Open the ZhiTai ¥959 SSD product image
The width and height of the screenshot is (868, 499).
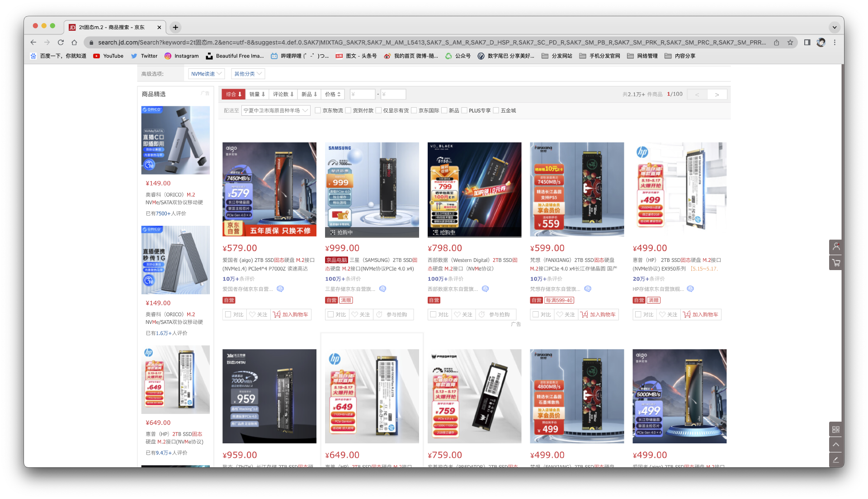[x=269, y=396]
